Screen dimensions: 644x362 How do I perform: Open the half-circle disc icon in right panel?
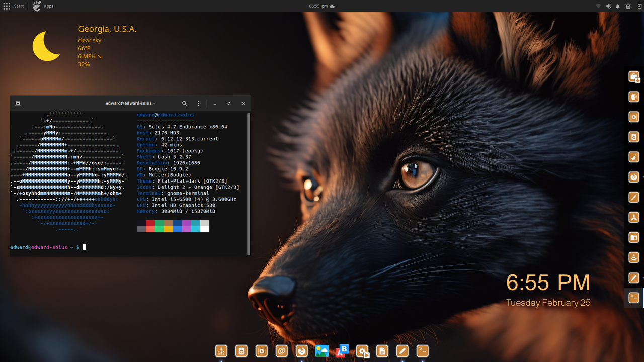(x=634, y=97)
